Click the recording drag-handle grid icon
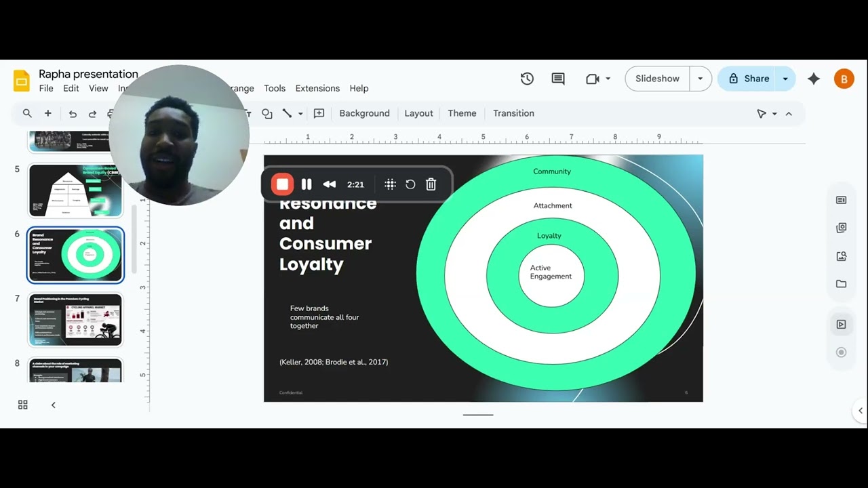The image size is (868, 488). tap(390, 184)
